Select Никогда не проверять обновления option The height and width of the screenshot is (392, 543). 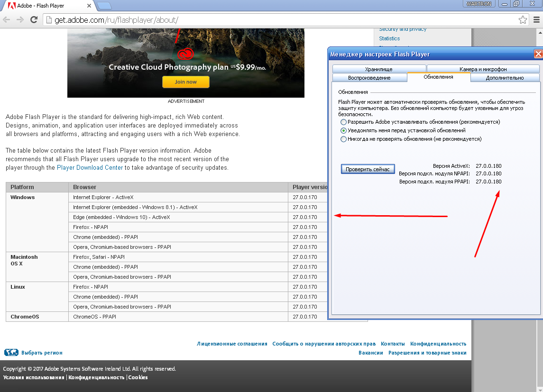[343, 139]
